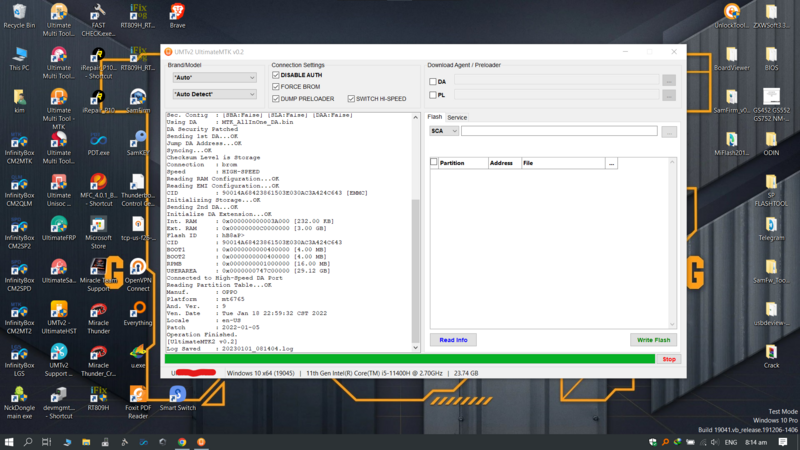Open the Windows Start menu

(x=9, y=442)
